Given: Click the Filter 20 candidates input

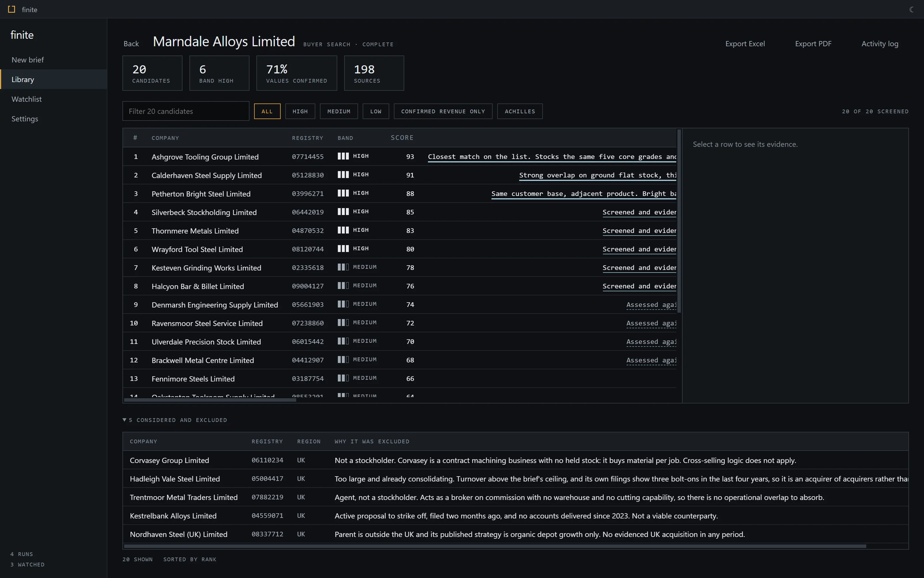Looking at the screenshot, I should click(186, 111).
